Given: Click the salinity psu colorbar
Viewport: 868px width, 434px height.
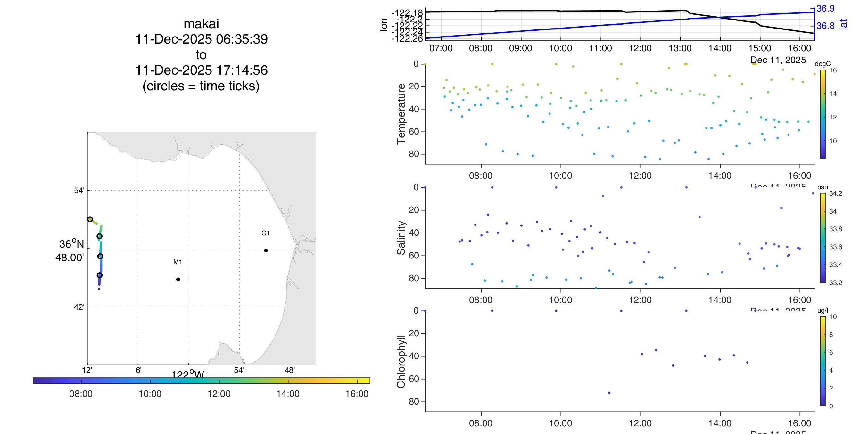Looking at the screenshot, I should (823, 238).
